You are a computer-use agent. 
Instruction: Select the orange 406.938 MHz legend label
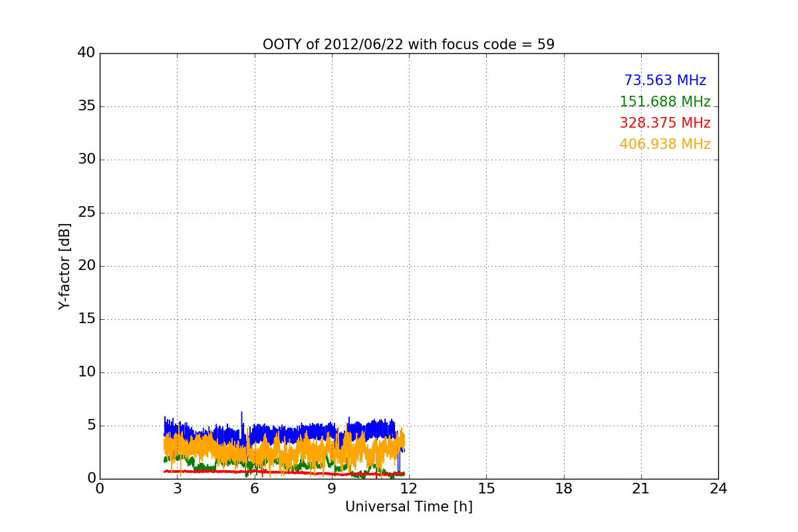[x=665, y=144]
